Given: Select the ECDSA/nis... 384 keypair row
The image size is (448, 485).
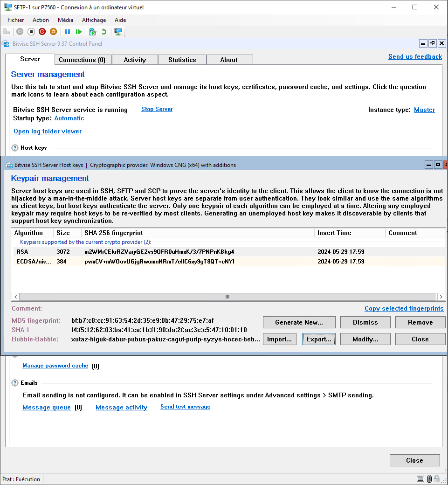Looking at the screenshot, I should [229, 262].
